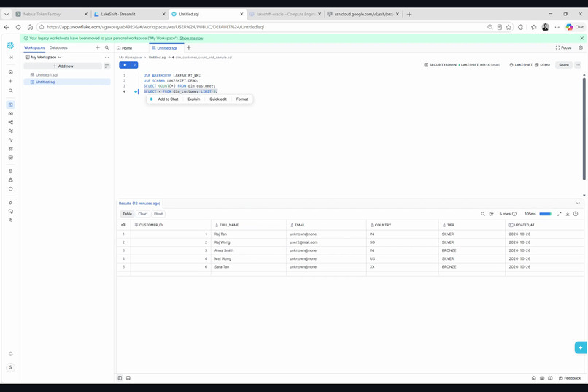The height and width of the screenshot is (392, 588).
Task: Click the Show me now link
Action: [191, 38]
